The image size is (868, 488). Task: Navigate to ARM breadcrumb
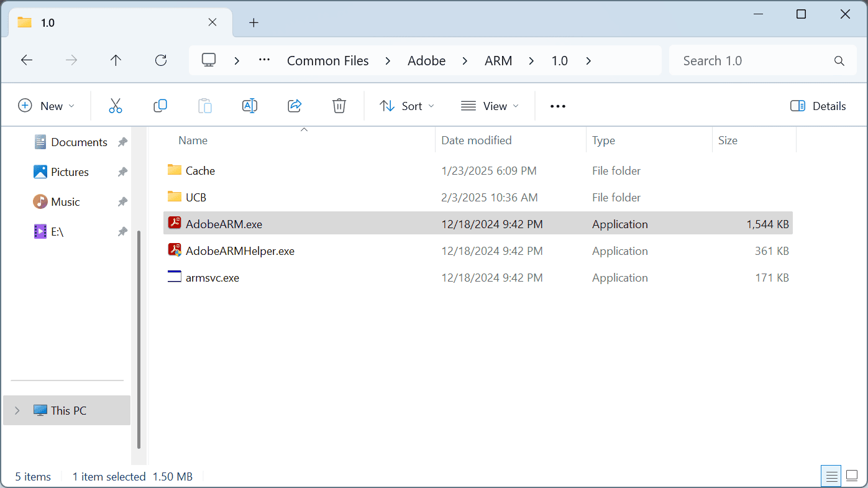coord(498,60)
